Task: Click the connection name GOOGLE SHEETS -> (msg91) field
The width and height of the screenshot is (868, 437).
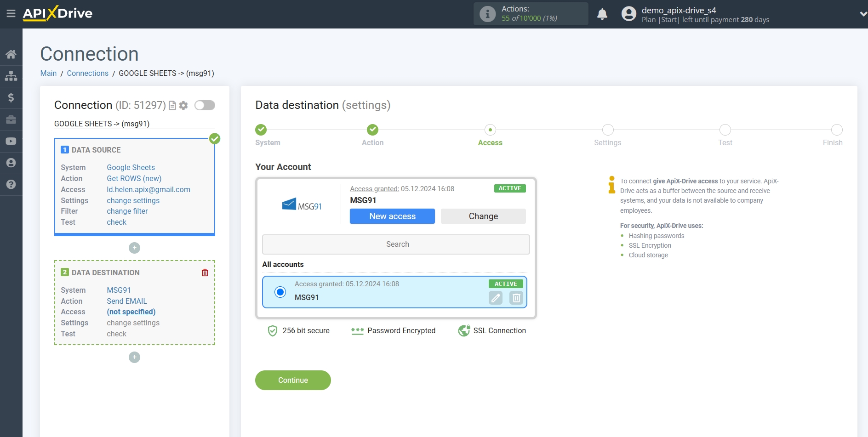Action: pos(134,124)
